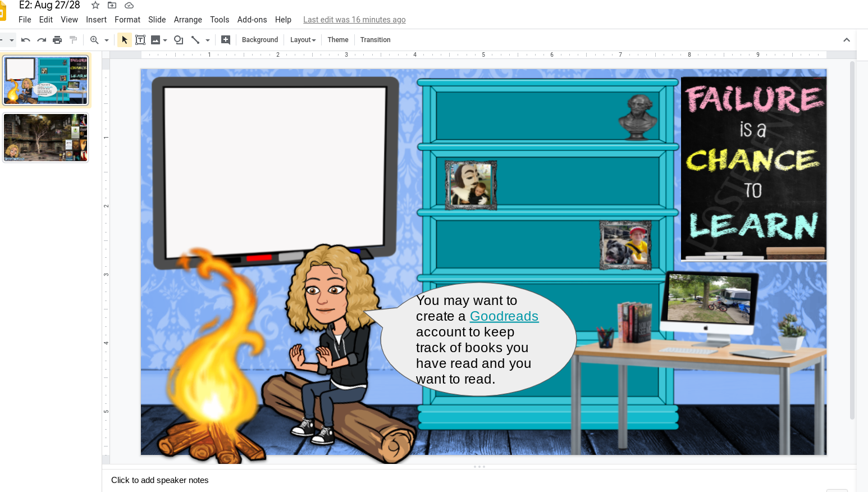Viewport: 868px width, 492px height.
Task: Open the Layout dropdown
Action: click(x=303, y=40)
